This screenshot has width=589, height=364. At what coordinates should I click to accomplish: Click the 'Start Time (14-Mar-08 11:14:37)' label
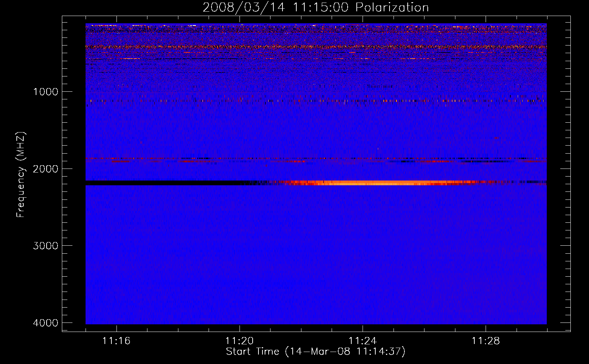[x=316, y=352]
